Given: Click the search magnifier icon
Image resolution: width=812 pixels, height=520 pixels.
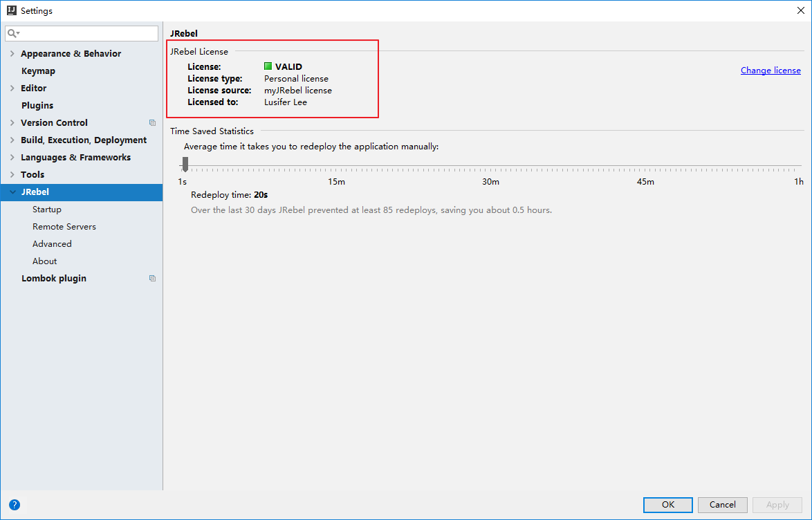Looking at the screenshot, I should click(12, 33).
